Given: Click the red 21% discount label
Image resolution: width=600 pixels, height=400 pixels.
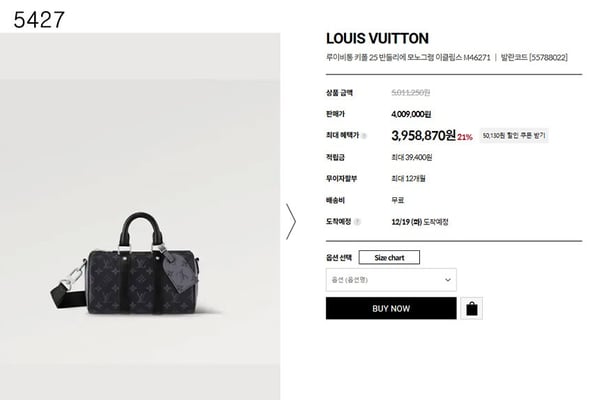Looking at the screenshot, I should pyautogui.click(x=465, y=137).
